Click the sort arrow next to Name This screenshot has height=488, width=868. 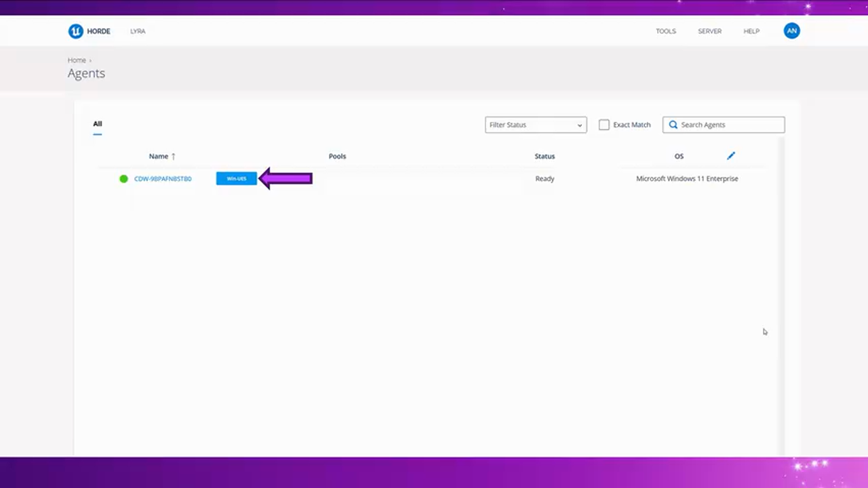pos(174,157)
